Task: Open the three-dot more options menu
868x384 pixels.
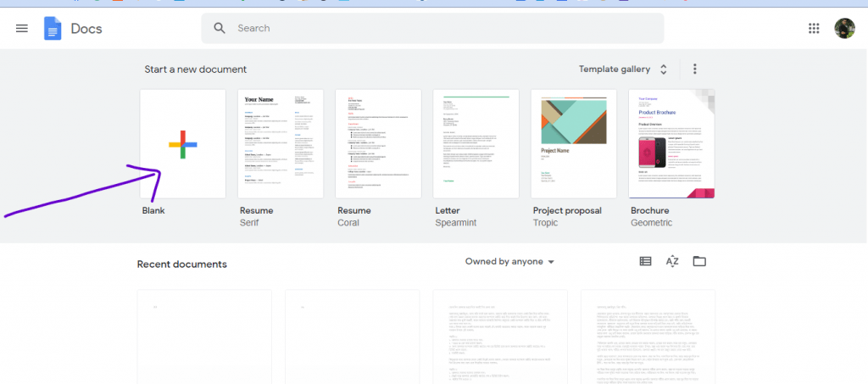Action: point(695,70)
